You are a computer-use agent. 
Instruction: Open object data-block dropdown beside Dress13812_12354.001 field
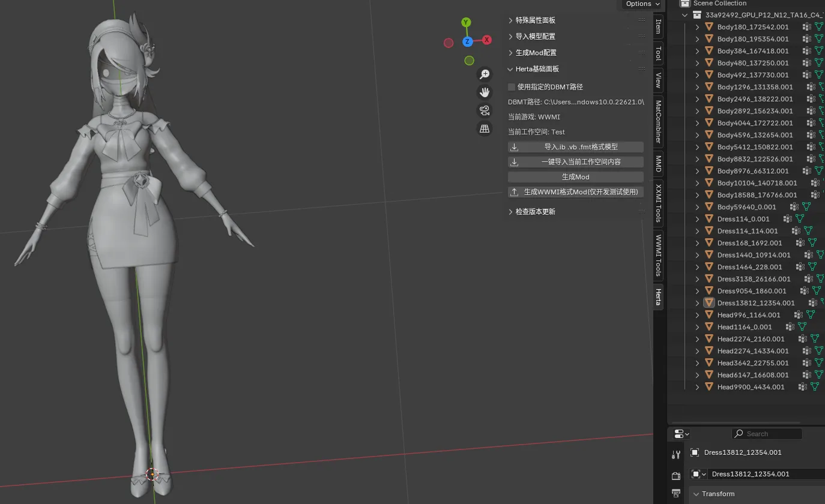tap(698, 474)
